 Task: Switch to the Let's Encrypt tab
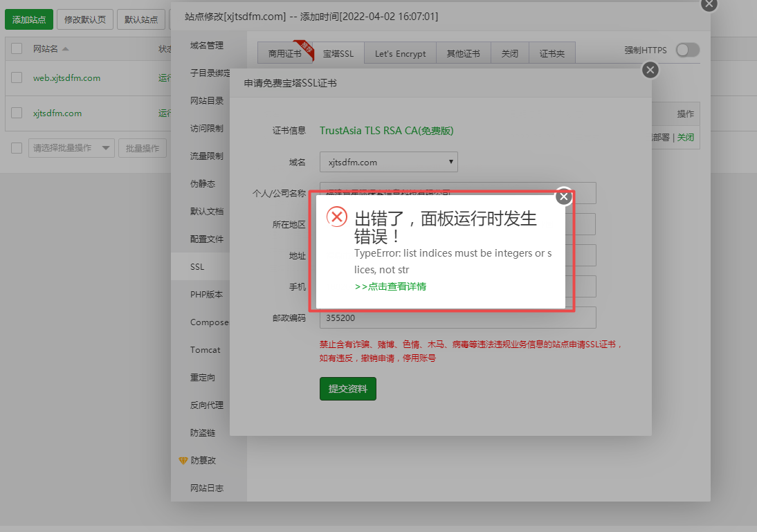(400, 53)
